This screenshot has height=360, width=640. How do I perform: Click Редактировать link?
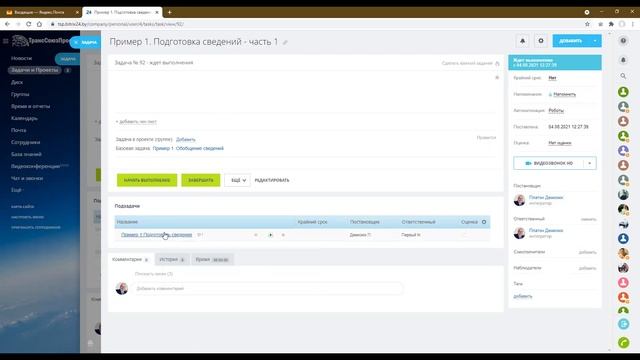pos(272,180)
